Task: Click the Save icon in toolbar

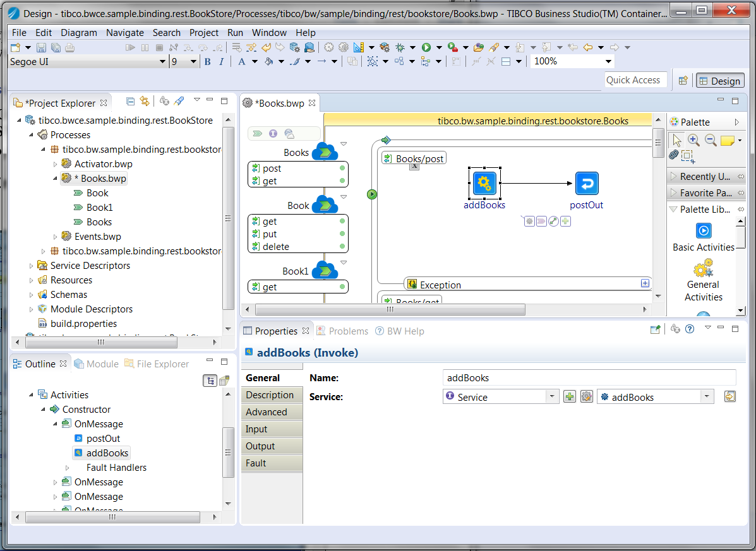Action: point(41,47)
